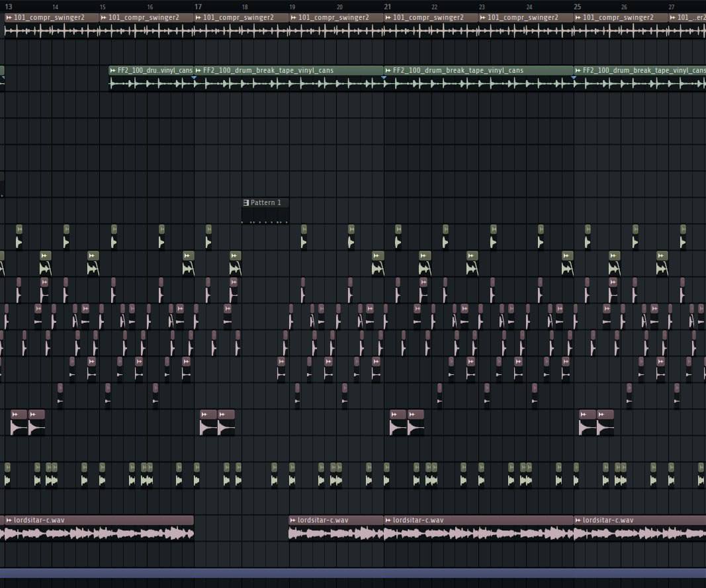
Task: Jump to bar 23 on the timeline ruler
Action: pos(482,7)
